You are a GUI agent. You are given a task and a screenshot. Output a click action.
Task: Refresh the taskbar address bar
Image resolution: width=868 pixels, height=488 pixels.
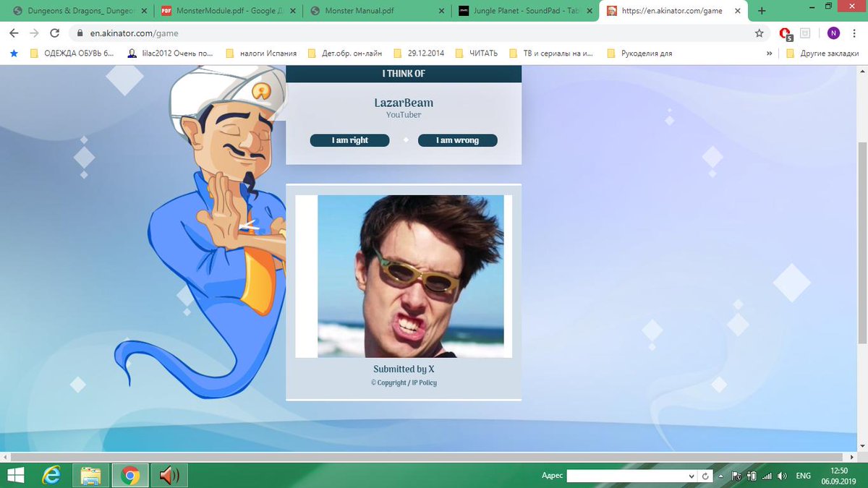coord(706,476)
